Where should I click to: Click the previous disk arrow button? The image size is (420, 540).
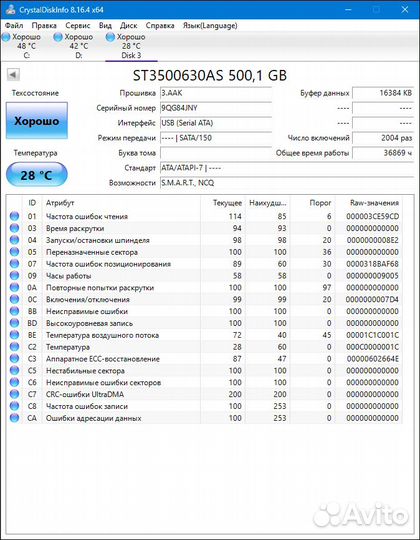[x=13, y=74]
